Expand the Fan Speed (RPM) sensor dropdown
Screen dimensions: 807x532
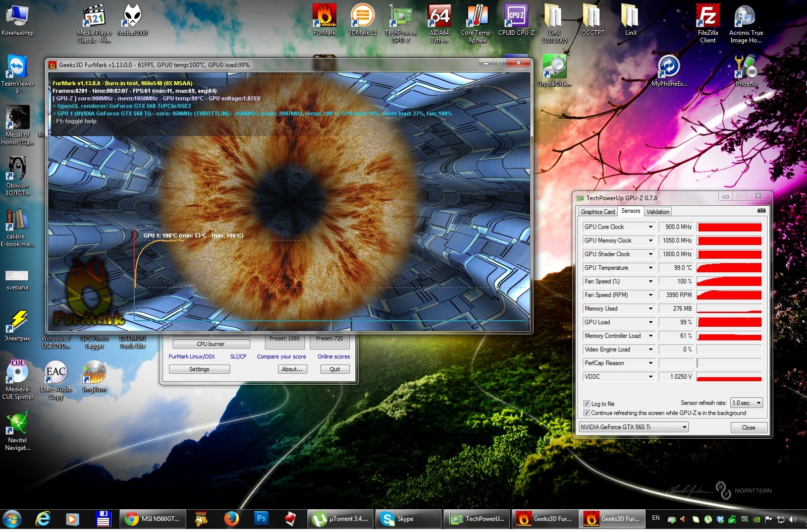(x=651, y=295)
